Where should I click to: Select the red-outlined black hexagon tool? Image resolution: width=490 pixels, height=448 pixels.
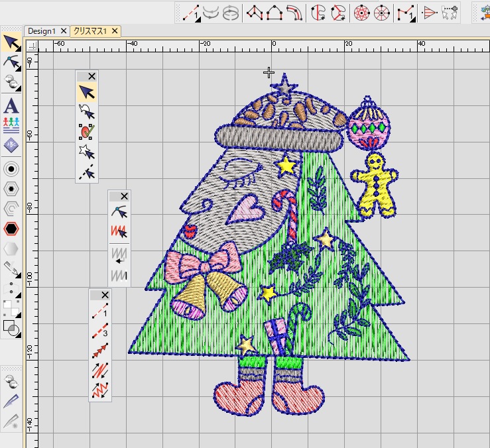[x=11, y=229]
